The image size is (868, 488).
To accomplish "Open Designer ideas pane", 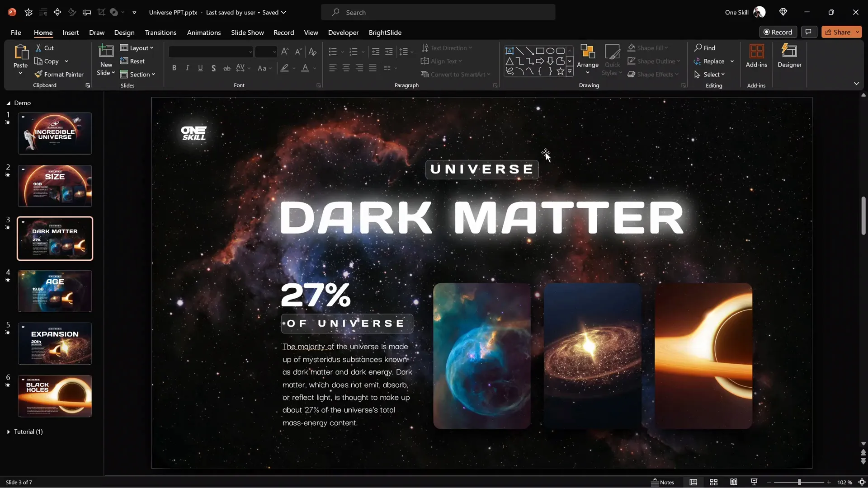I will 789,56.
